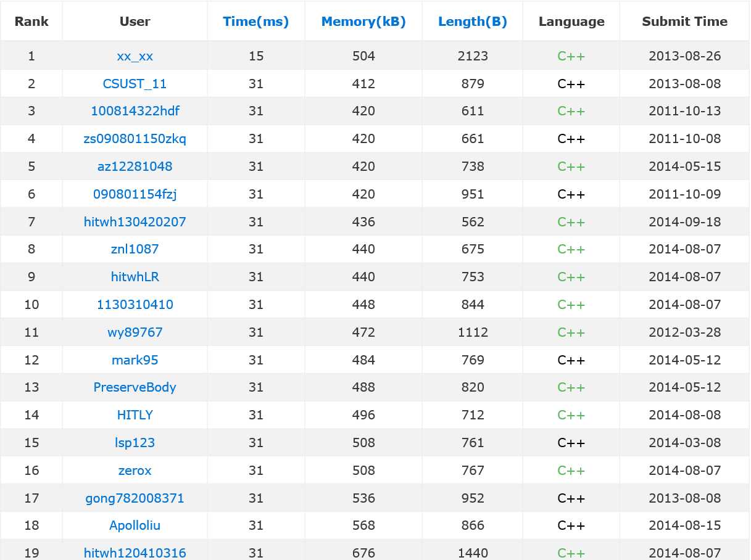Open user zs090801150zkq profile
Image resolution: width=751 pixels, height=560 pixels.
pyautogui.click(x=135, y=139)
